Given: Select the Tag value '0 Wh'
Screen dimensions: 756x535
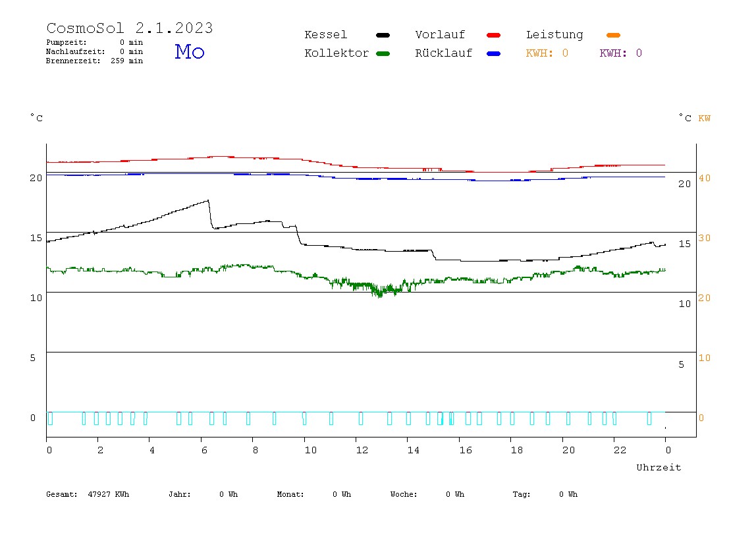Looking at the screenshot, I should pyautogui.click(x=568, y=494).
